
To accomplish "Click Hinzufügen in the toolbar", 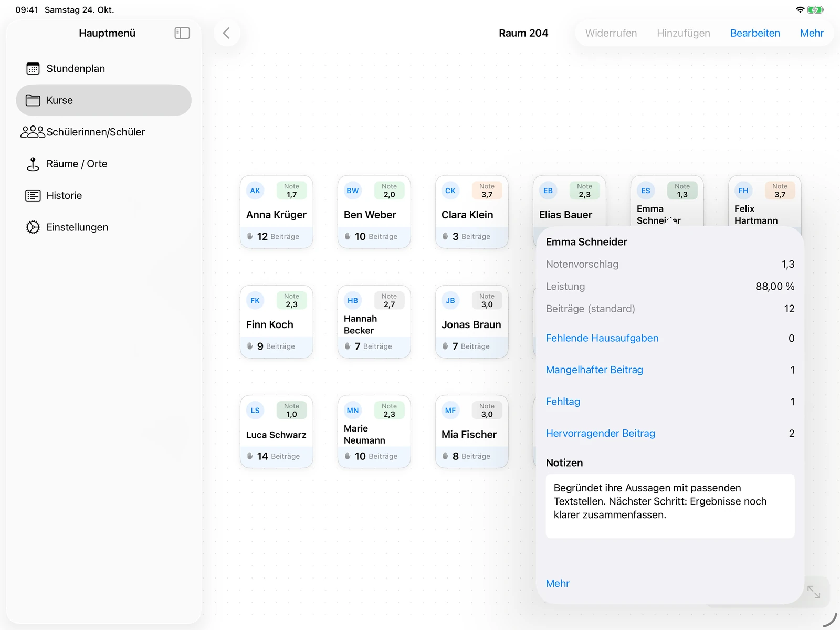I will pos(684,33).
